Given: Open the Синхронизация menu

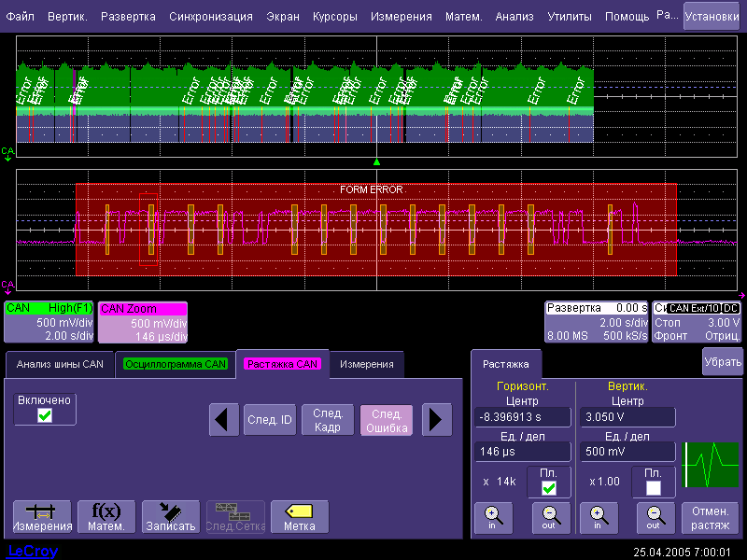Looking at the screenshot, I should pyautogui.click(x=211, y=17).
